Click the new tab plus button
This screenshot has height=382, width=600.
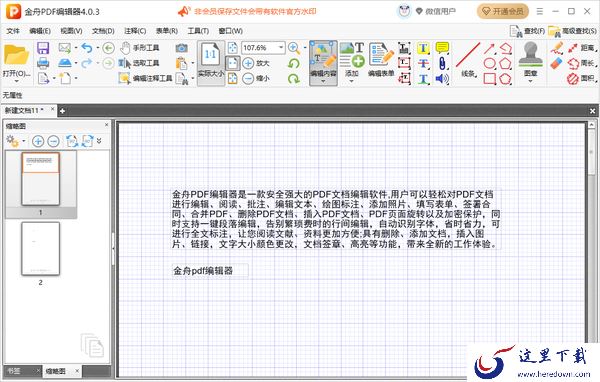click(x=62, y=111)
